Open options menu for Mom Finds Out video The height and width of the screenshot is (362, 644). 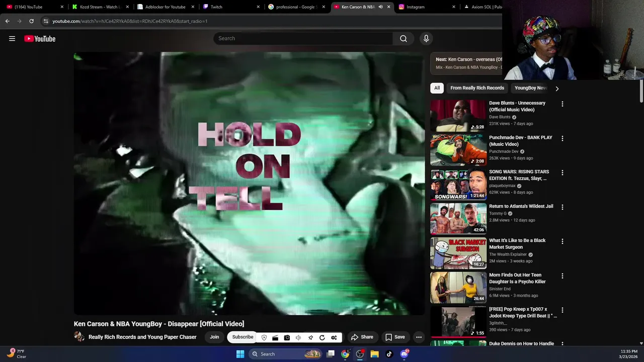pos(562,276)
